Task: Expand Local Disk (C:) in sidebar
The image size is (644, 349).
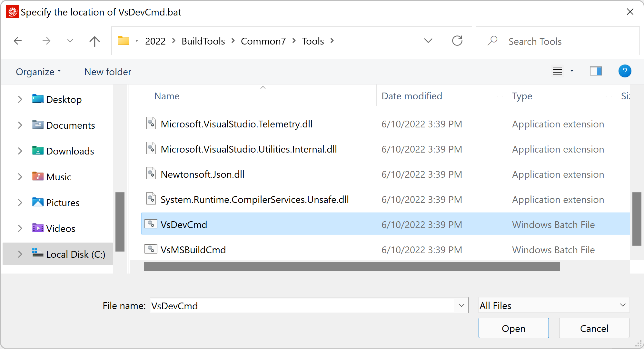Action: tap(20, 254)
